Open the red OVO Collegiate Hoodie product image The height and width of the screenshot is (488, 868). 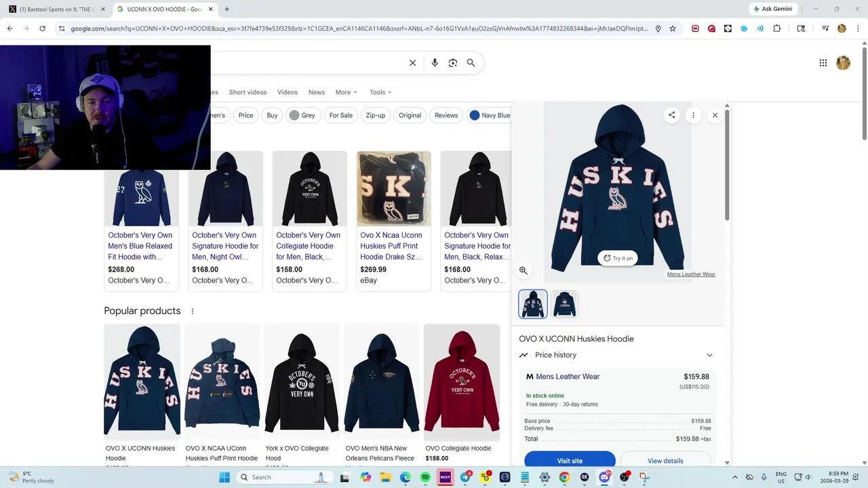pyautogui.click(x=462, y=382)
